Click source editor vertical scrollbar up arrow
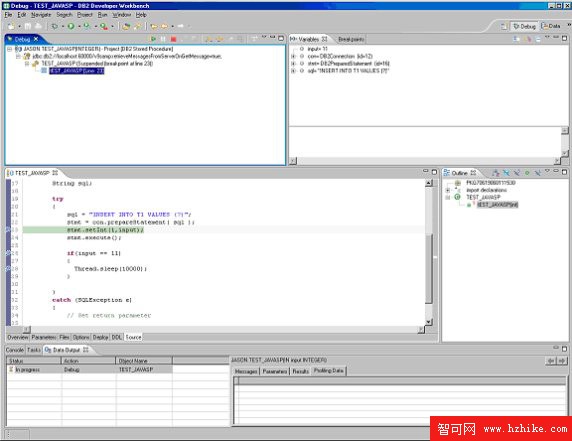 (429, 183)
